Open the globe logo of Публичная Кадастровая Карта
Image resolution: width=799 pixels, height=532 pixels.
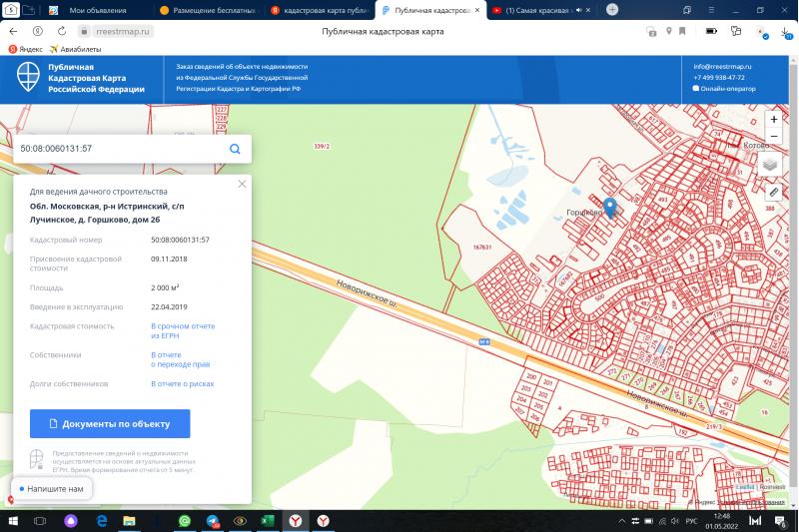tap(28, 77)
